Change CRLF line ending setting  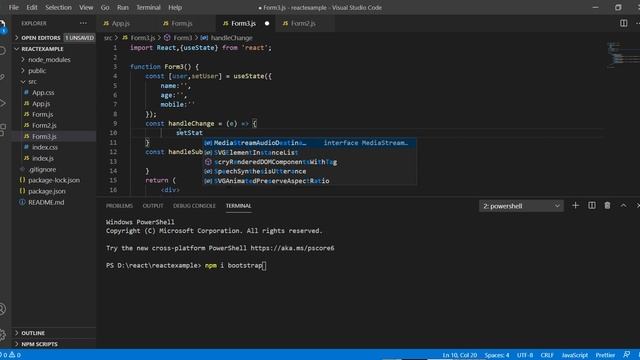coord(547,355)
